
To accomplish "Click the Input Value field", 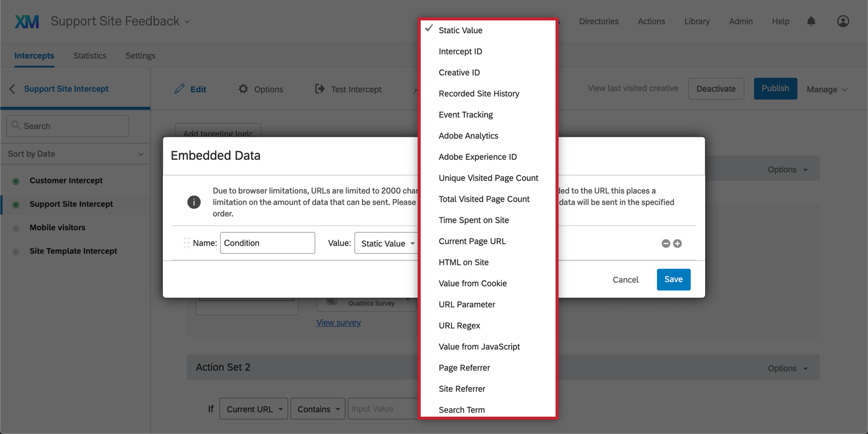I will point(383,409).
